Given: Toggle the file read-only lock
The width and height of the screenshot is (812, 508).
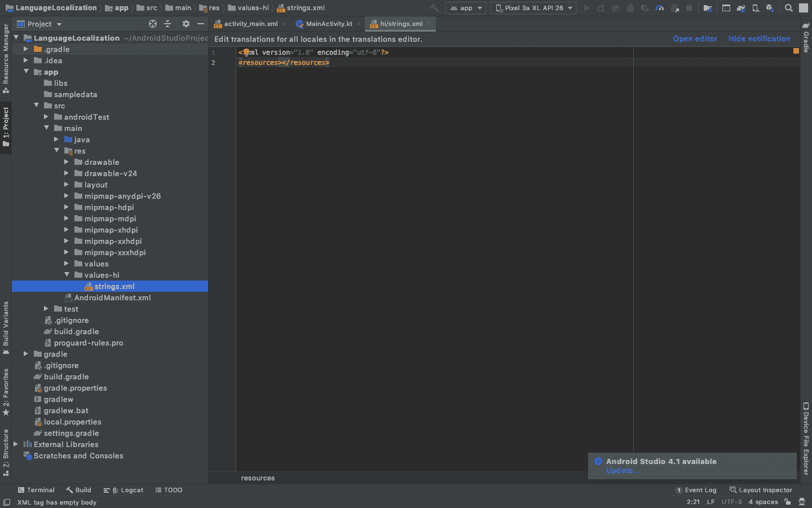Looking at the screenshot, I should pos(787,502).
